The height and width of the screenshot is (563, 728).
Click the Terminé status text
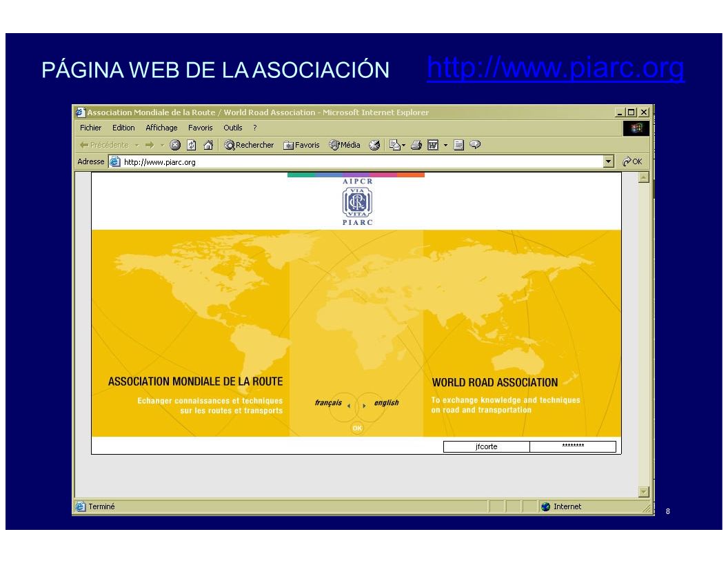[x=101, y=507]
